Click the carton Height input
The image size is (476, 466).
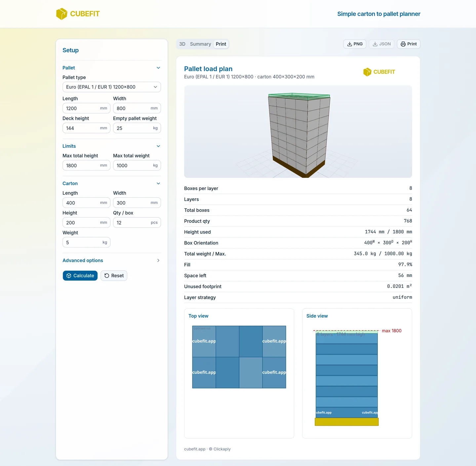pyautogui.click(x=86, y=222)
